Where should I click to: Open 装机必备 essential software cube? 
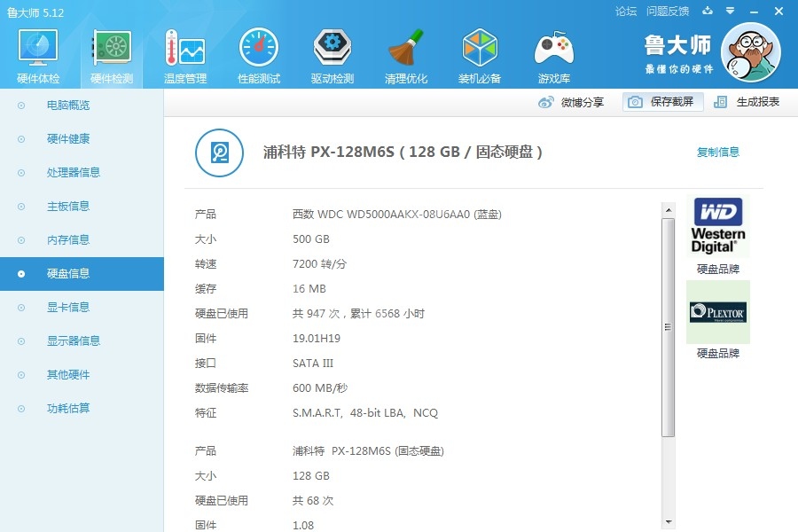[480, 56]
